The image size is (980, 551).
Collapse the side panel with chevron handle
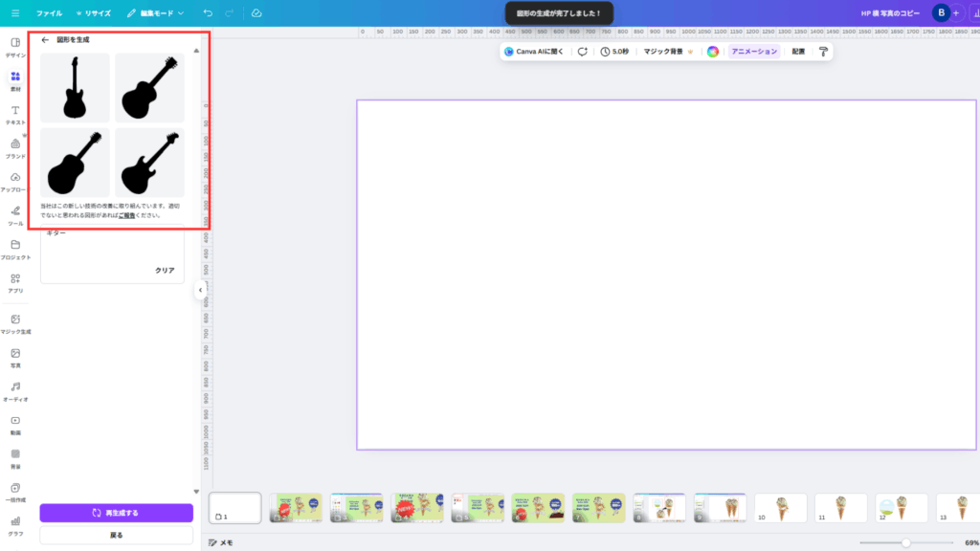200,290
